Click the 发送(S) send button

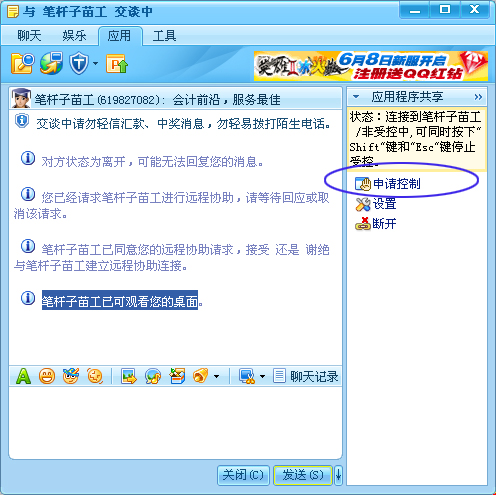pos(303,475)
